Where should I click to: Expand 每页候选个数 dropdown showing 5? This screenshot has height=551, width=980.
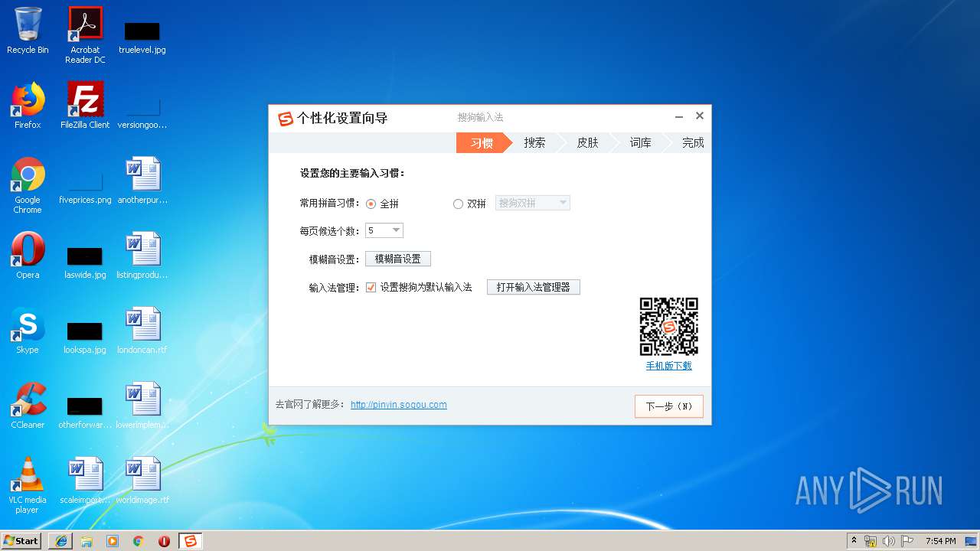(x=384, y=230)
